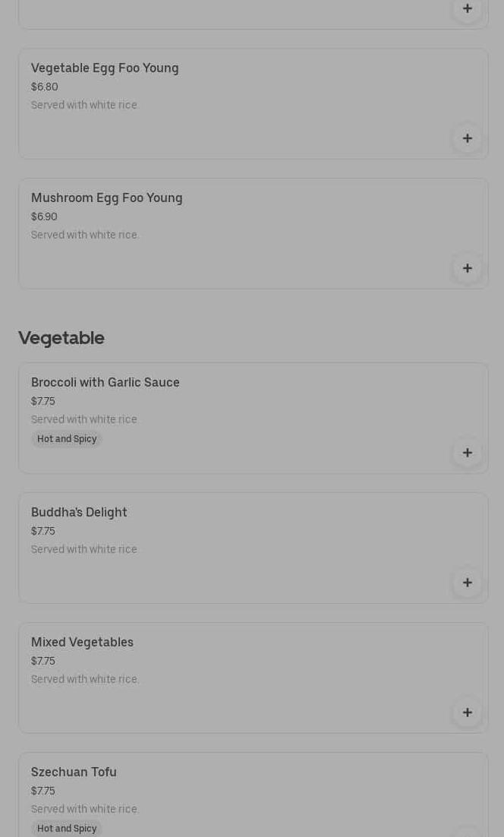This screenshot has height=837, width=504.
Task: Select the Mixed Vegetables item name
Action: click(x=82, y=643)
